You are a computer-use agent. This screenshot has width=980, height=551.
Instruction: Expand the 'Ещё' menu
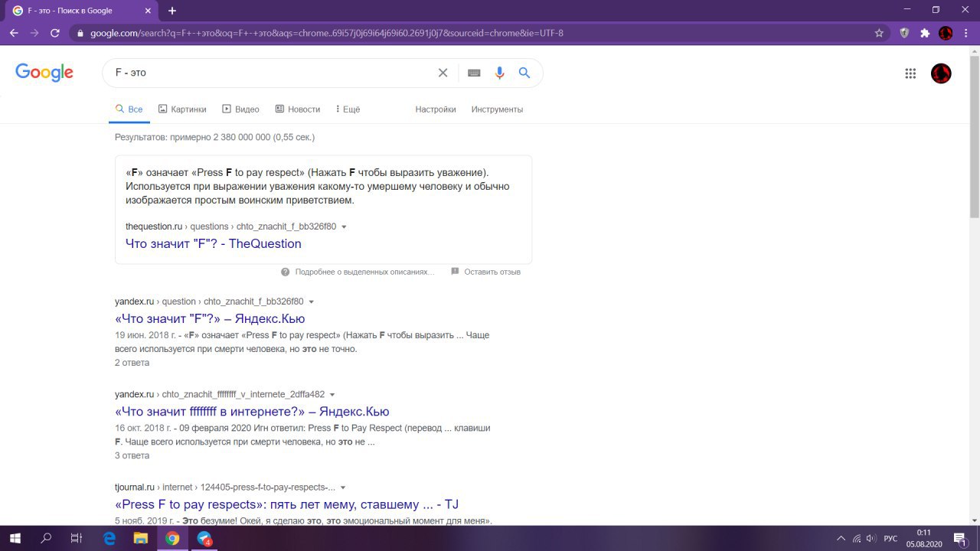348,109
